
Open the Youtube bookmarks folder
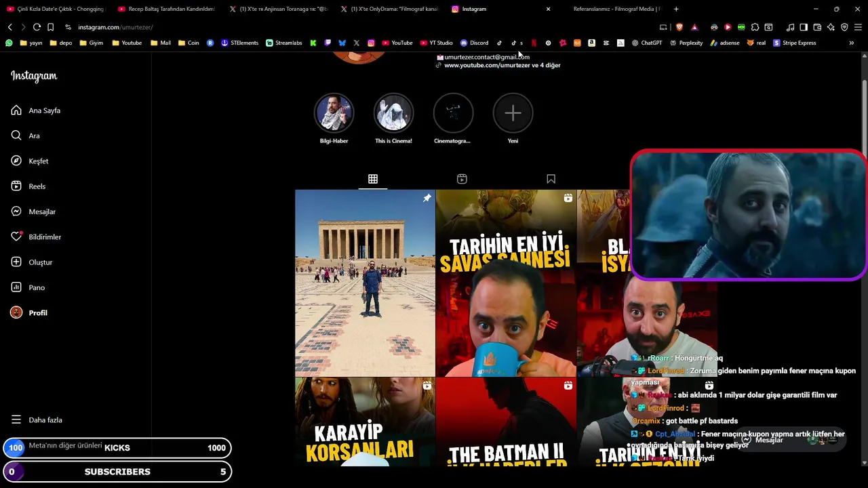click(127, 43)
